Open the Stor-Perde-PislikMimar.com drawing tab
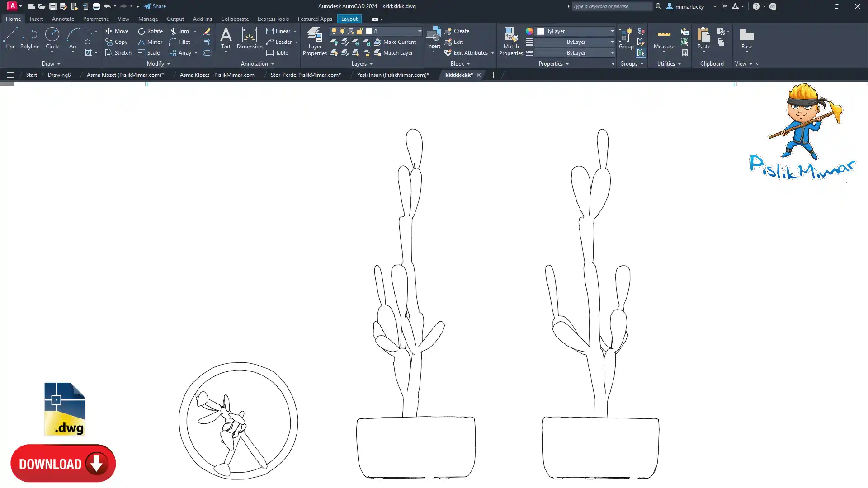 [x=305, y=75]
